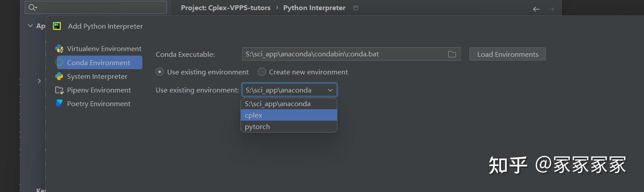Image resolution: width=644 pixels, height=192 pixels.
Task: Open the Use existing environment dropdown
Action: 289,90
